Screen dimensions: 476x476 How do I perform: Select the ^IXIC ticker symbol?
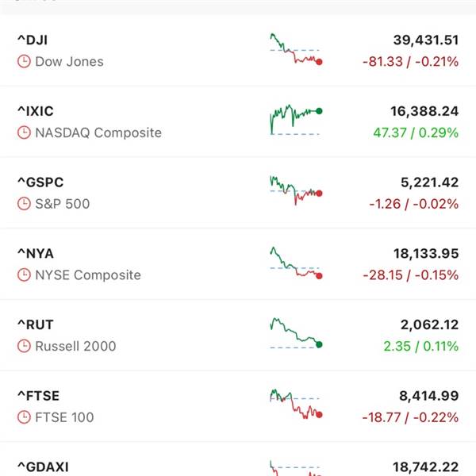pyautogui.click(x=36, y=111)
